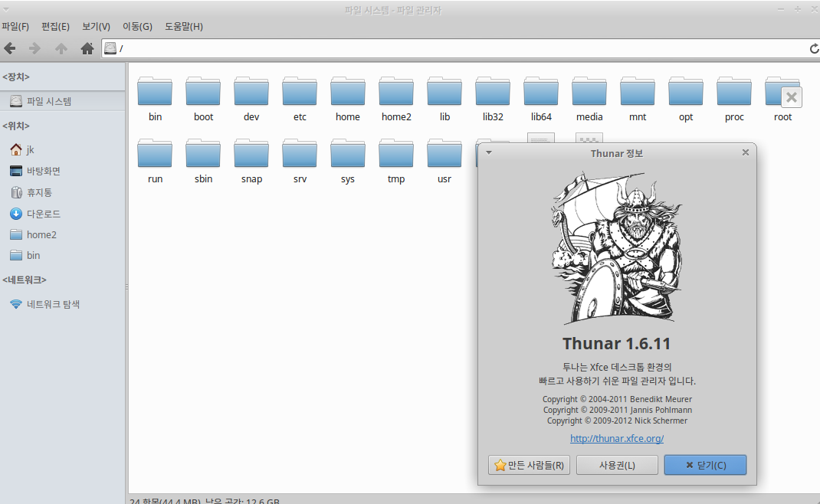The width and height of the screenshot is (820, 504).
Task: Open the usr folder
Action: point(444,161)
